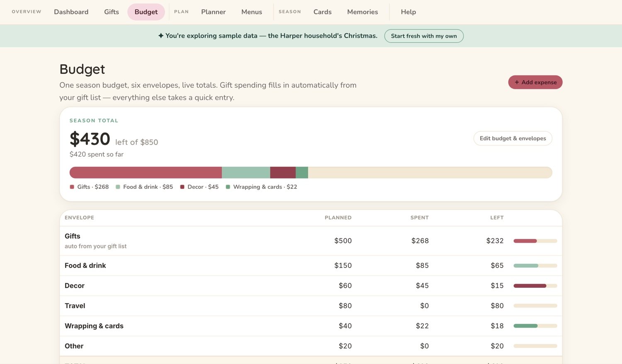Select the Gifts envelope name

pos(73,236)
